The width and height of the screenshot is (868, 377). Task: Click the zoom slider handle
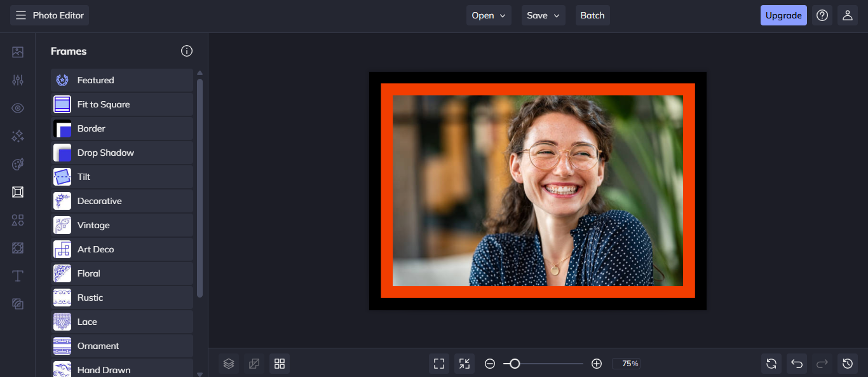[x=515, y=364]
